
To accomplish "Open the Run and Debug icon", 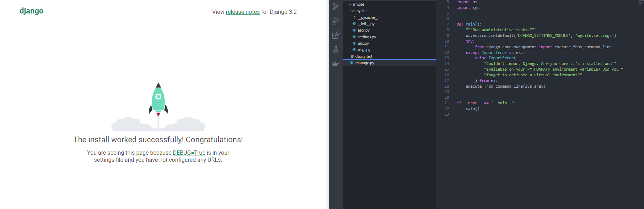I will point(336,21).
